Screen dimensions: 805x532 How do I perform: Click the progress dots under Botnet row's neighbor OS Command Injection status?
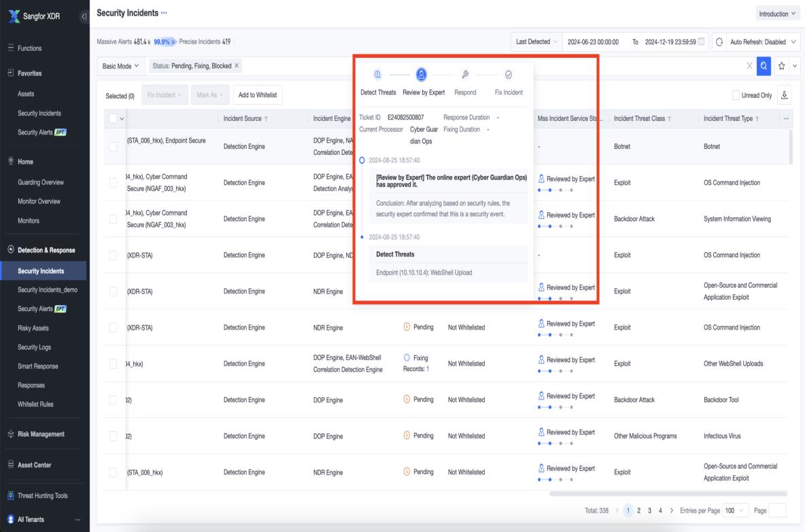(x=555, y=190)
